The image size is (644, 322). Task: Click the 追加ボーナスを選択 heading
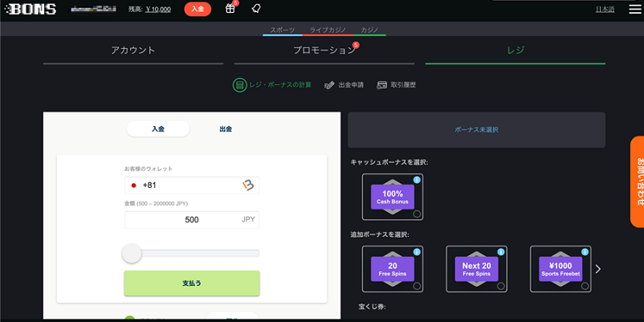pos(380,235)
